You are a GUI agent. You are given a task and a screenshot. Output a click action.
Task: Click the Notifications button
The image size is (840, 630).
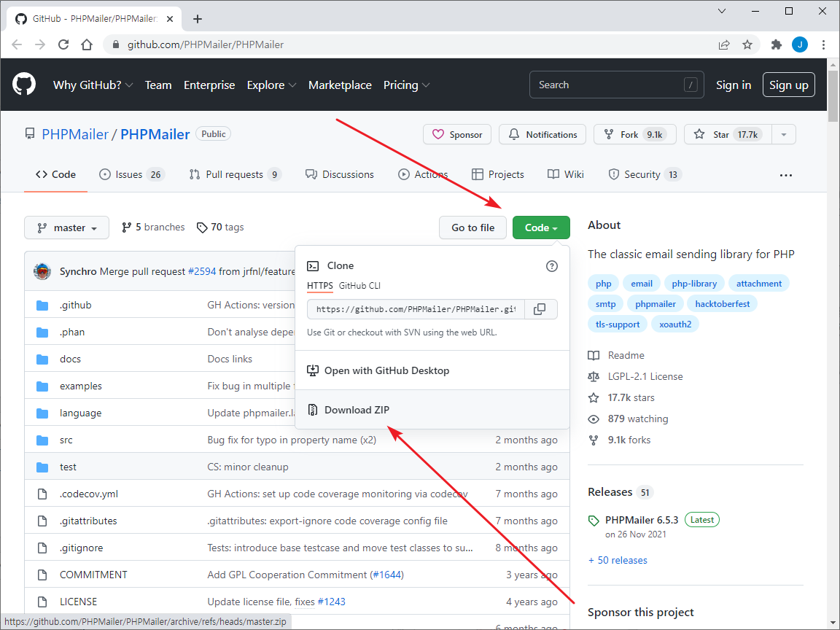coord(542,134)
